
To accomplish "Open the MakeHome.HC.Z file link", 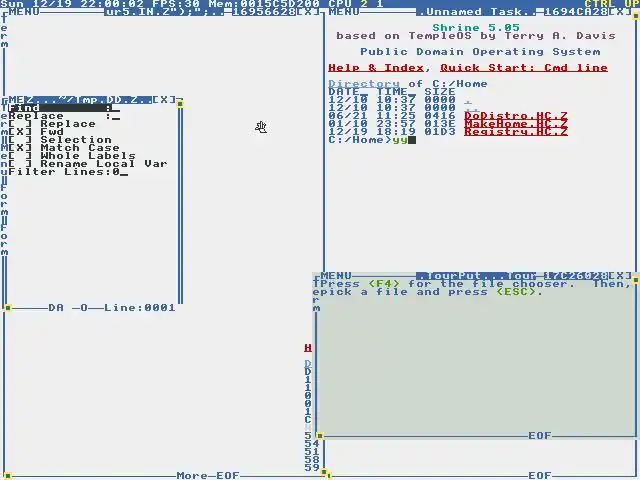I will [x=516, y=124].
